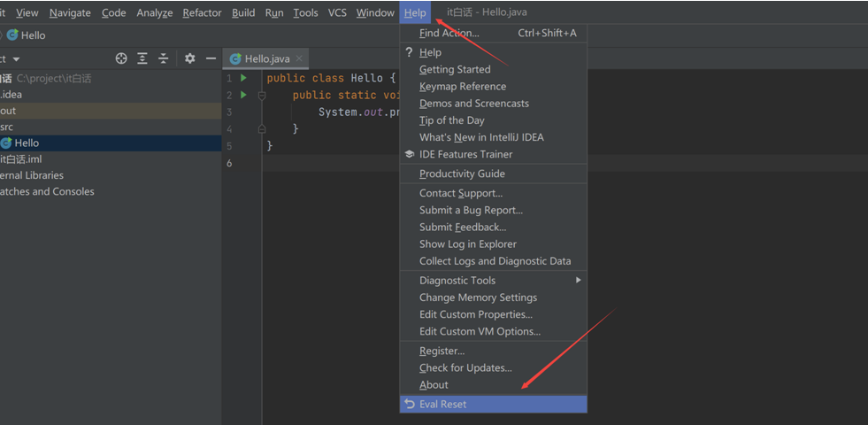Switch to the Hello.java editor tab

pyautogui.click(x=266, y=58)
